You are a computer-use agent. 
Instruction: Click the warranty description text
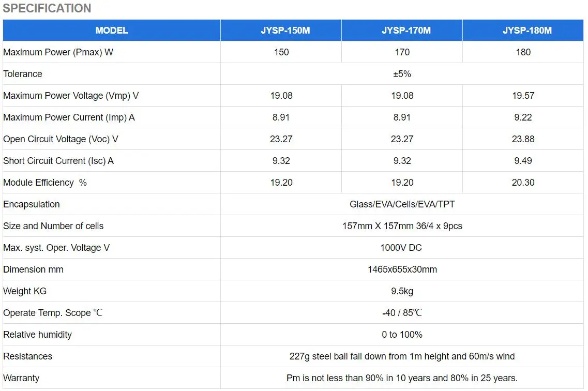click(x=402, y=378)
